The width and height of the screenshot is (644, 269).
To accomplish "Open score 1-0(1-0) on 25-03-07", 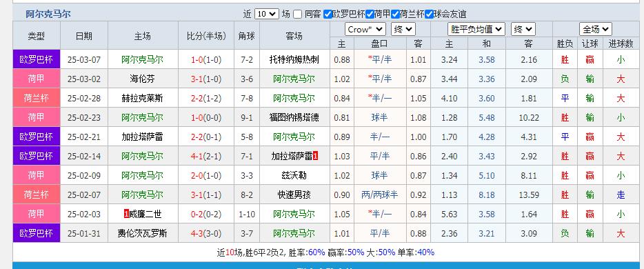I will 206,59.
